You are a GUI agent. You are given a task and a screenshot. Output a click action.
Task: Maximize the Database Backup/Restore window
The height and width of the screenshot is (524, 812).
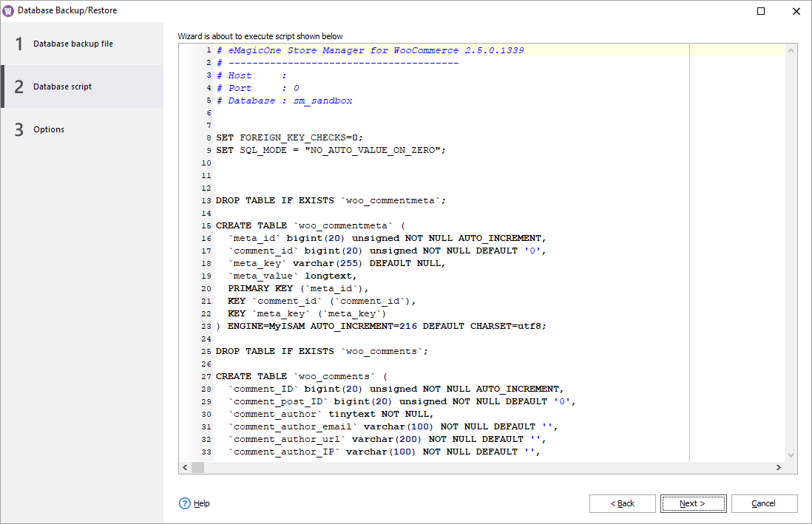[761, 11]
